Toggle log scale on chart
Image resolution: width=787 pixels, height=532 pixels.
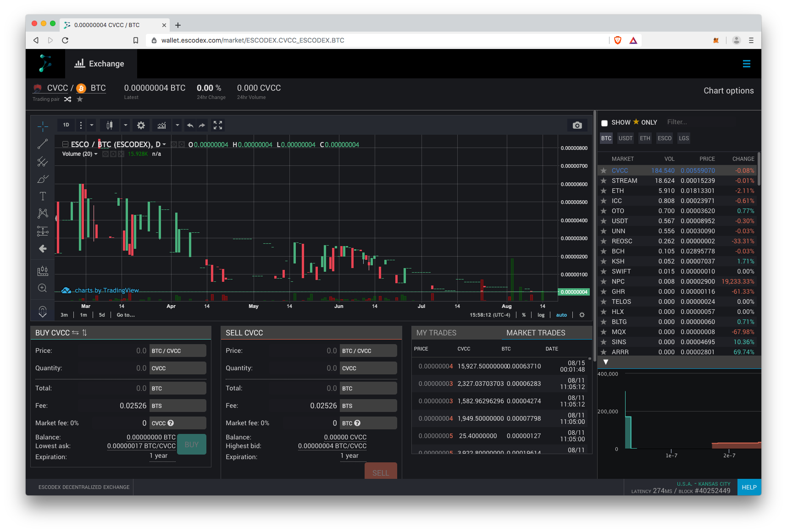(541, 315)
